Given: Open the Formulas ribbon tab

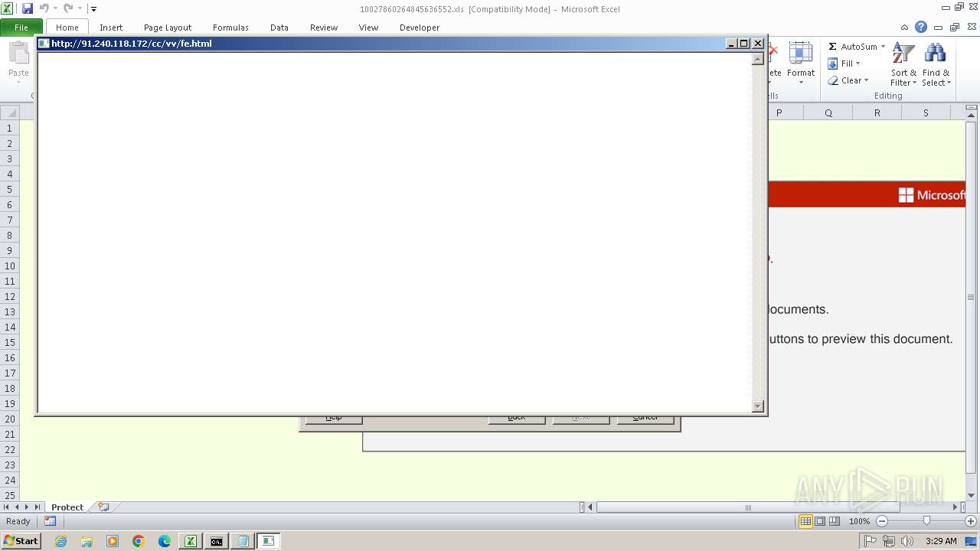Looking at the screenshot, I should click(x=230, y=28).
